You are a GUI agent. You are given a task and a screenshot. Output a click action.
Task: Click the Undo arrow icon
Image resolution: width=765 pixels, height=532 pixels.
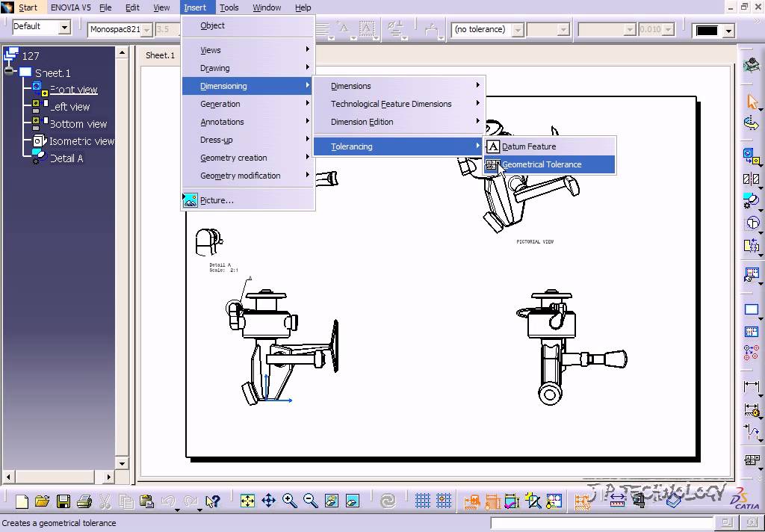pos(168,501)
